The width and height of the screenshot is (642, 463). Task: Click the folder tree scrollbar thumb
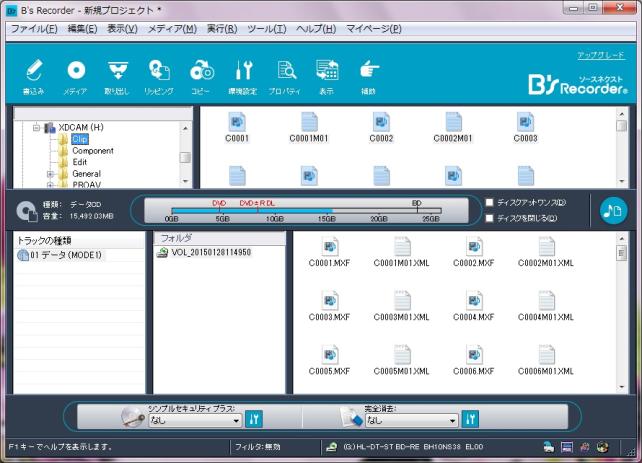[185, 157]
